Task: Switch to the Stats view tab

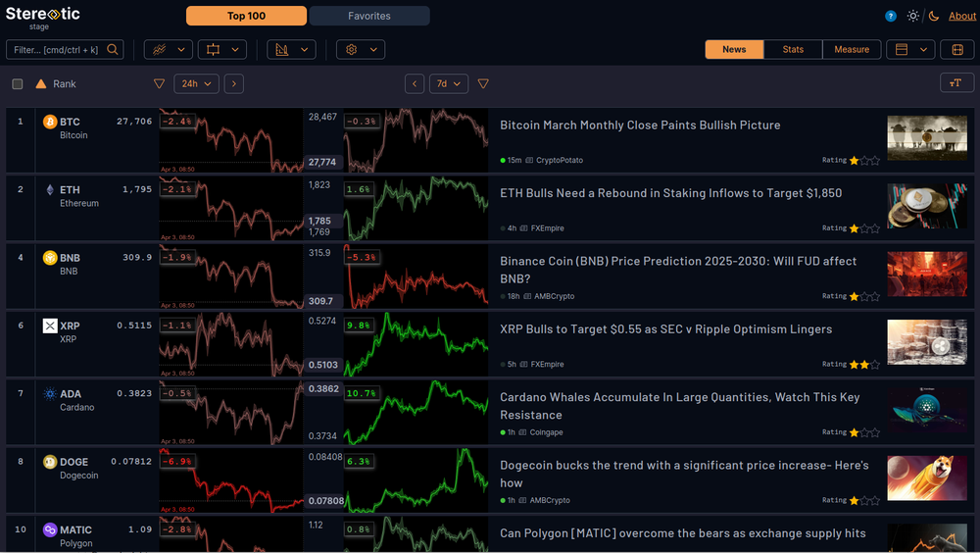Action: (793, 49)
